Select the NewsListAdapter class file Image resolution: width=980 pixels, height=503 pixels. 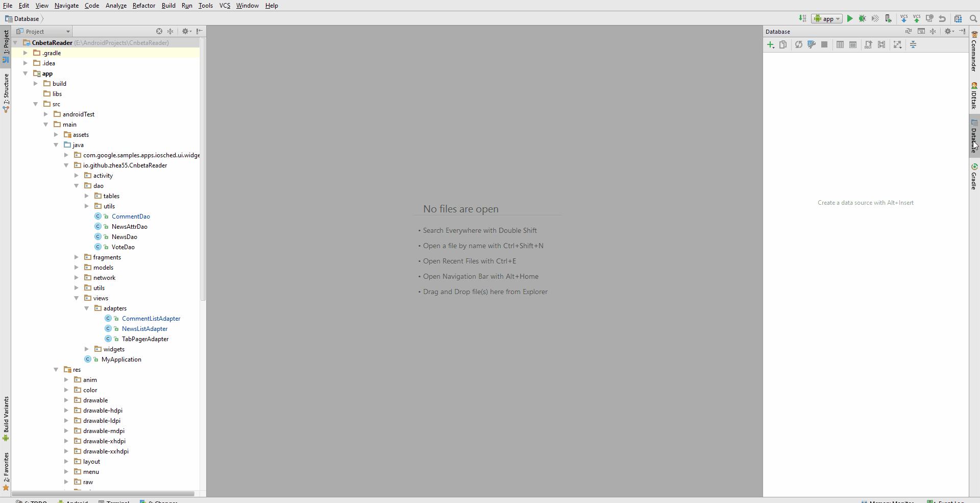(144, 329)
